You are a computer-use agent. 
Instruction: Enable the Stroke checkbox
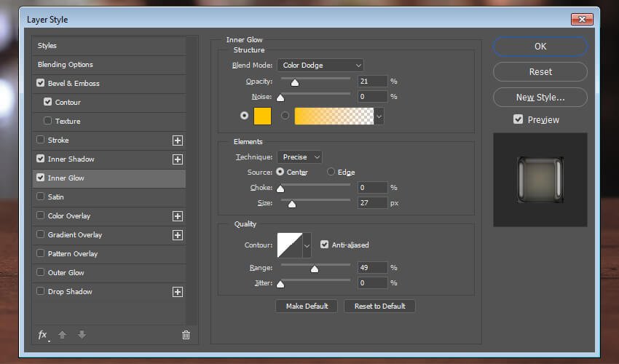pos(40,140)
